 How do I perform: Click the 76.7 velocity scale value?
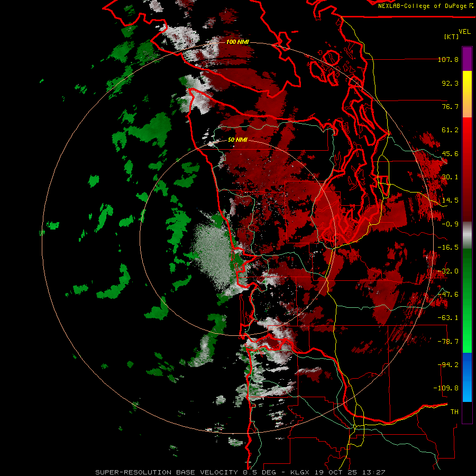[x=450, y=106]
